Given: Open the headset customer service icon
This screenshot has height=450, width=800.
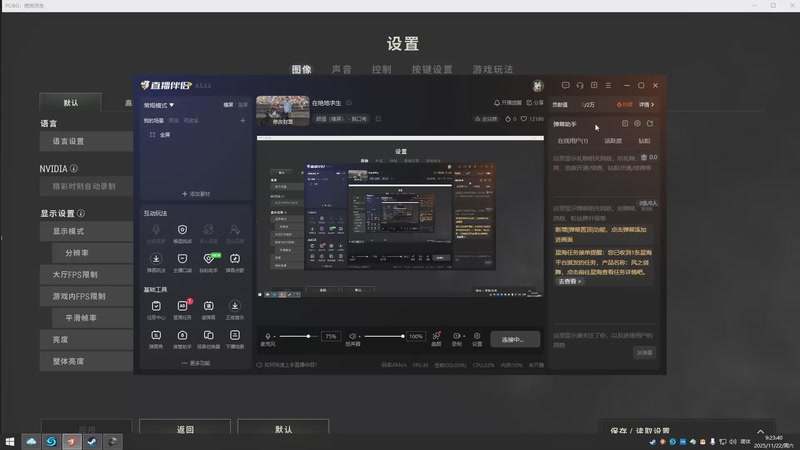Looking at the screenshot, I should 580,85.
